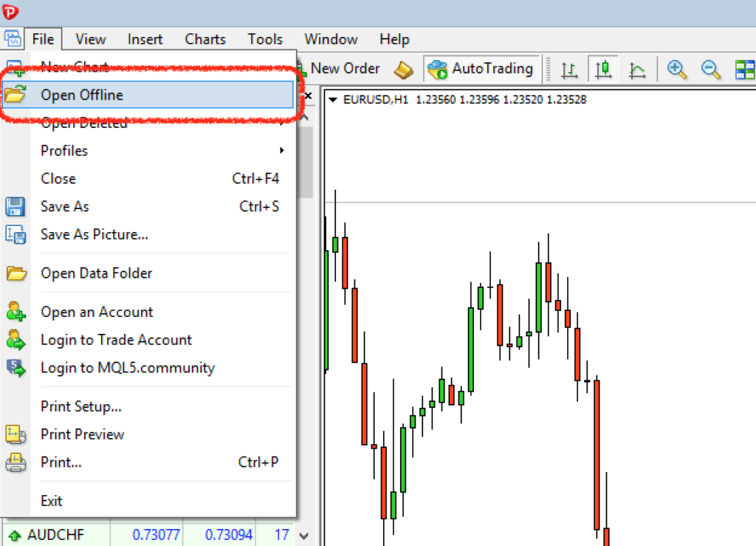Select Print... menu entry
Image resolution: width=756 pixels, height=546 pixels.
click(148, 463)
